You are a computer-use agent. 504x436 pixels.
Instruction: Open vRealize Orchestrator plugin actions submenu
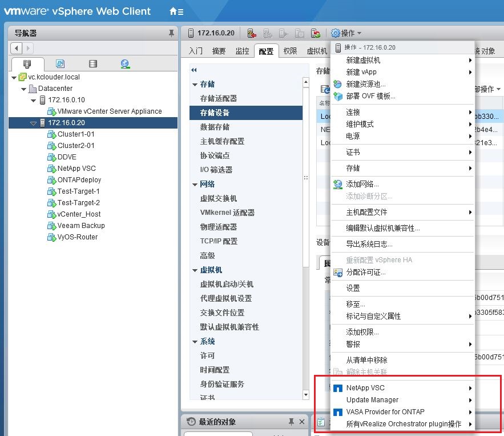(x=403, y=424)
